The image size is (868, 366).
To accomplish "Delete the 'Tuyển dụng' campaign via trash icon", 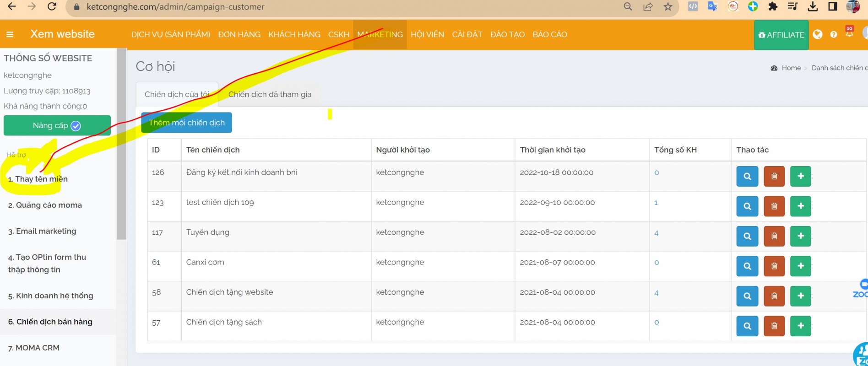I will click(774, 236).
